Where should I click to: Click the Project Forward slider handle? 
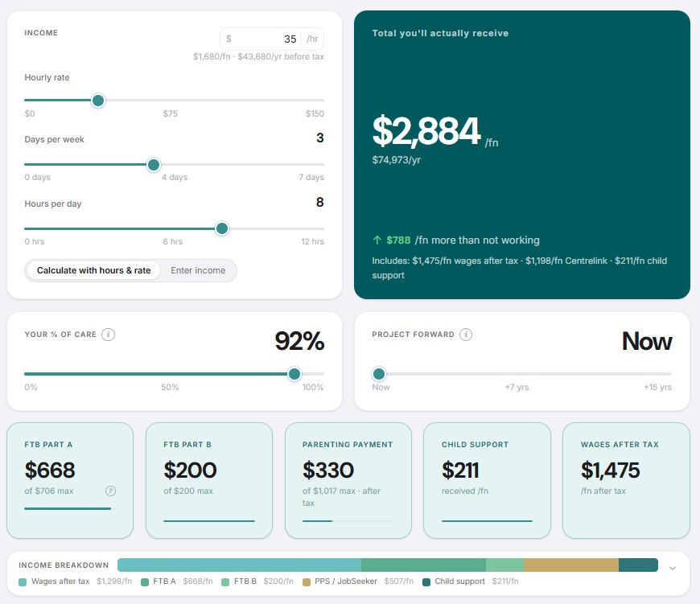(379, 374)
